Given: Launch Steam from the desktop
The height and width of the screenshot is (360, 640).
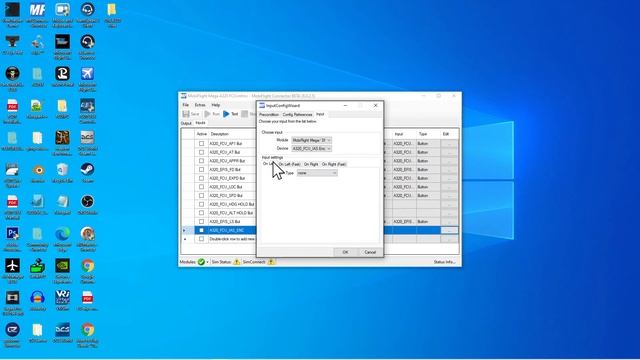Looking at the screenshot, I should (87, 169).
